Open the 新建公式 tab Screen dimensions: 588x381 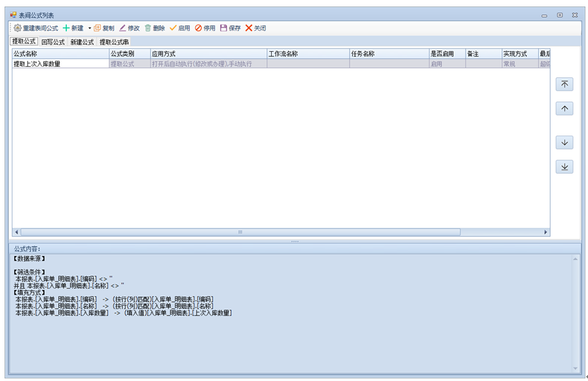(x=82, y=42)
